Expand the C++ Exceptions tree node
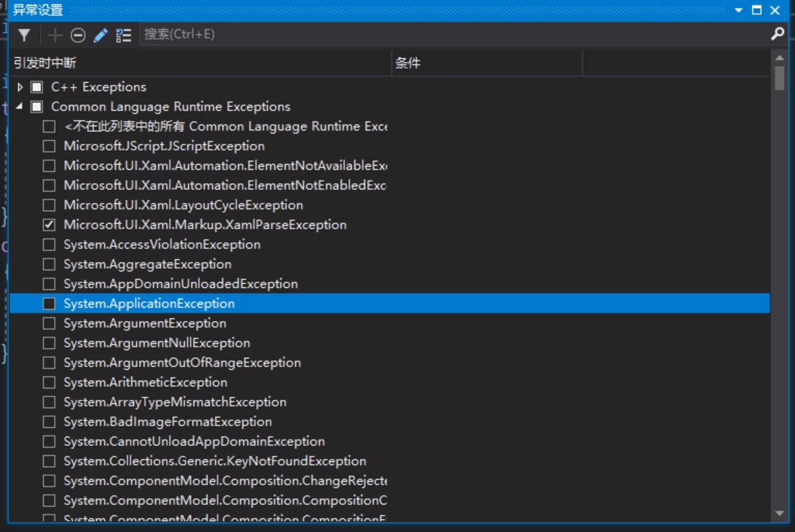 click(x=20, y=87)
